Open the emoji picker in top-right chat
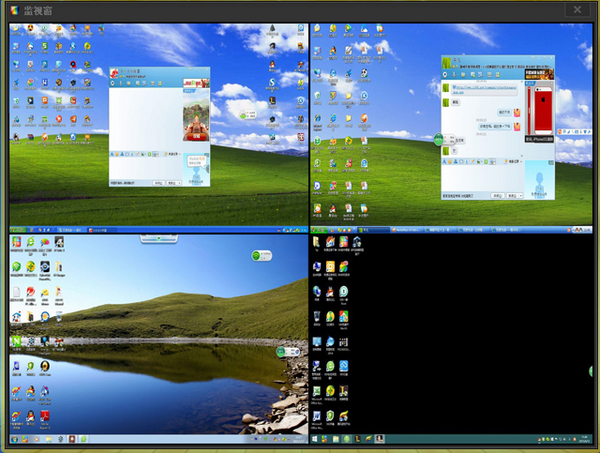 click(x=450, y=162)
